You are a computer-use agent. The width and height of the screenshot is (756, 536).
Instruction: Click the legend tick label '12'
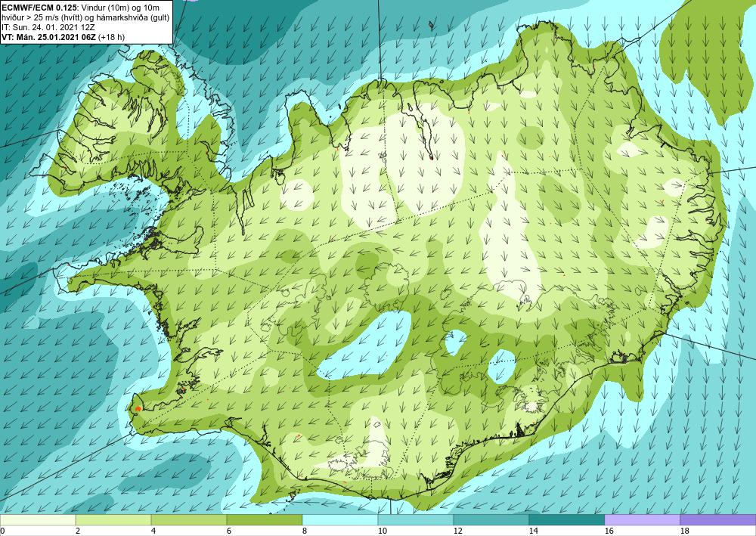(x=458, y=531)
